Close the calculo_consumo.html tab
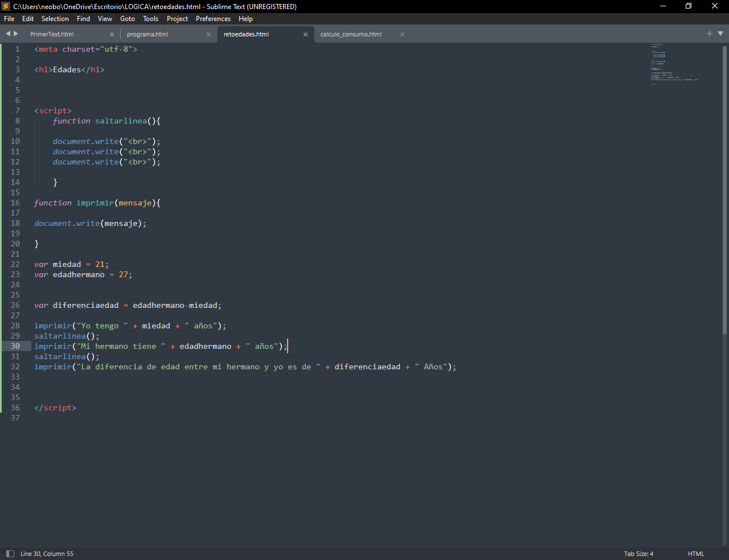The width and height of the screenshot is (729, 560). pyautogui.click(x=402, y=34)
